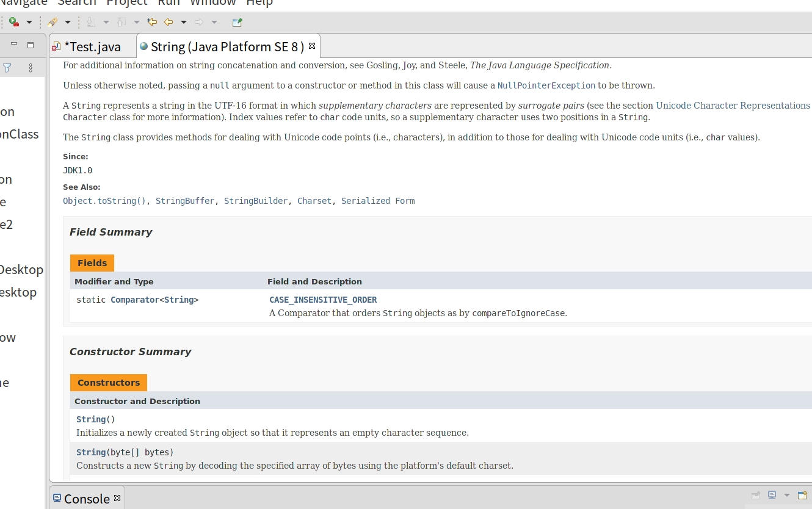Viewport: 812px width, 509px height.
Task: Open the Window menu
Action: point(212,2)
